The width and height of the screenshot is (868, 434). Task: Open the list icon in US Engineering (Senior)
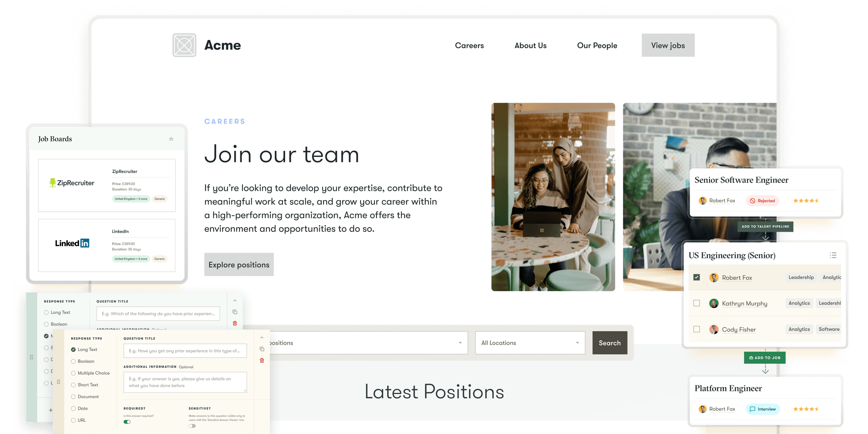(833, 255)
